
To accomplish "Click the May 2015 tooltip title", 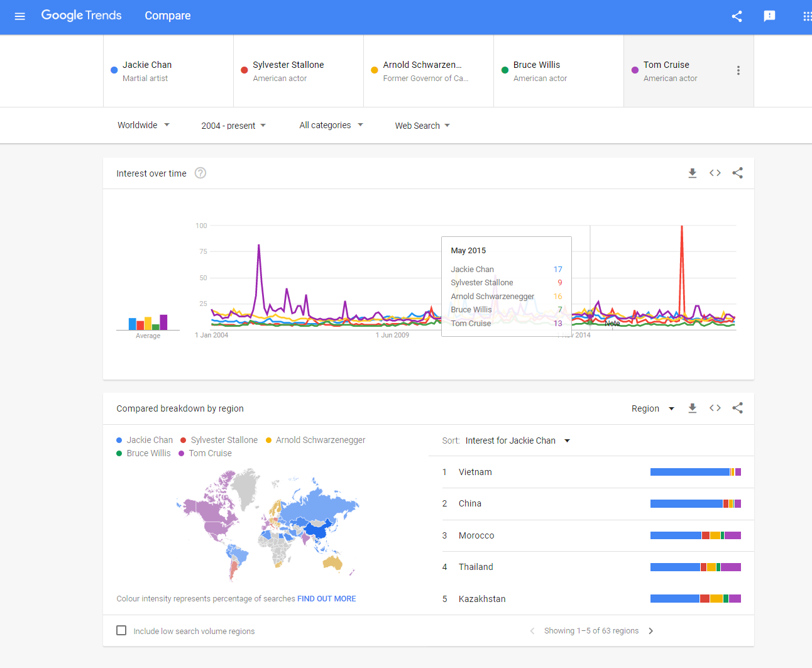I will pos(468,251).
